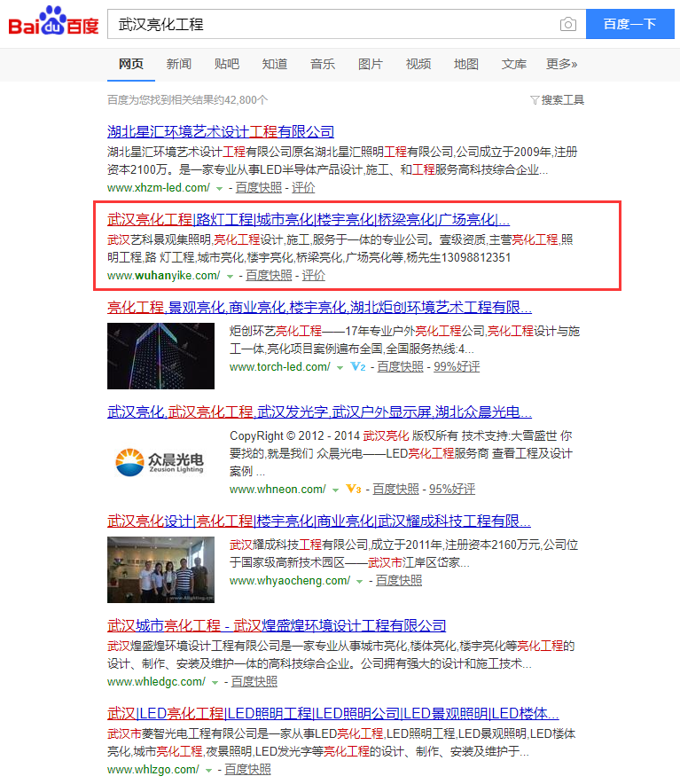Open 百度快照 for wuhanyike.com result
This screenshot has height=784, width=680.
[269, 276]
